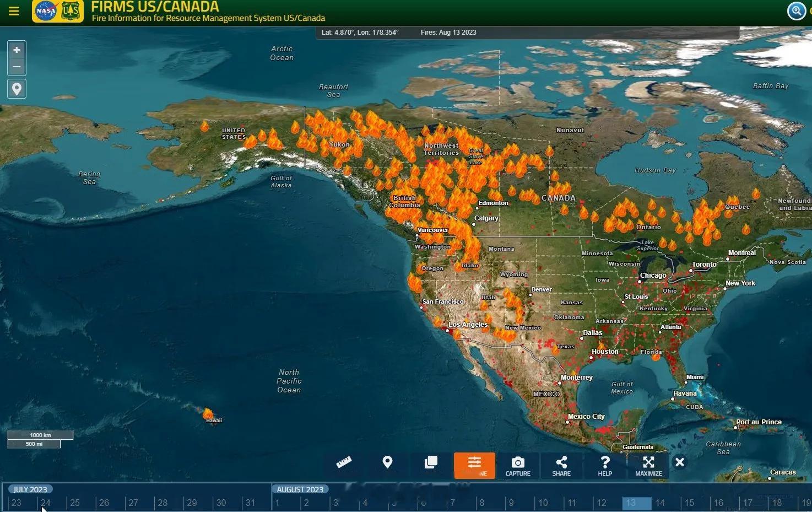Open the stacked layers tool

click(x=431, y=462)
